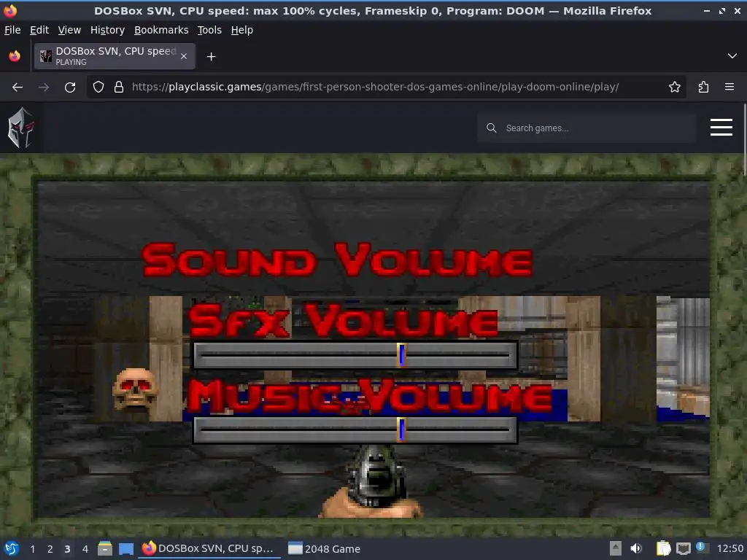The image size is (747, 560).
Task: Open the extensions puzzle icon
Action: click(x=703, y=87)
